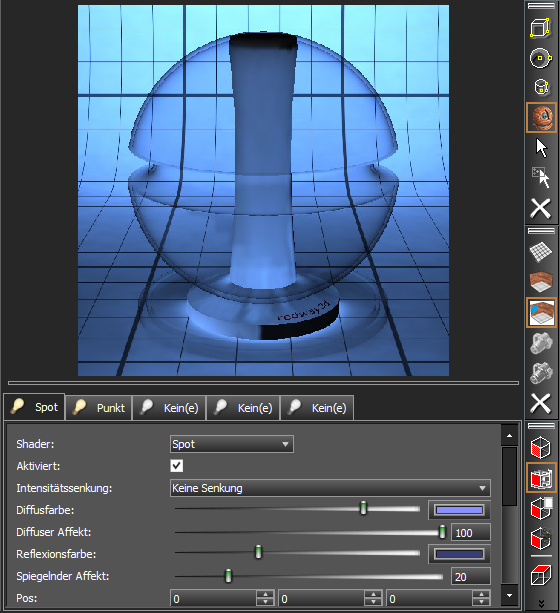Increase the second Pos value with up arrow
Viewport: 560px width, 613px height.
[x=373, y=594]
